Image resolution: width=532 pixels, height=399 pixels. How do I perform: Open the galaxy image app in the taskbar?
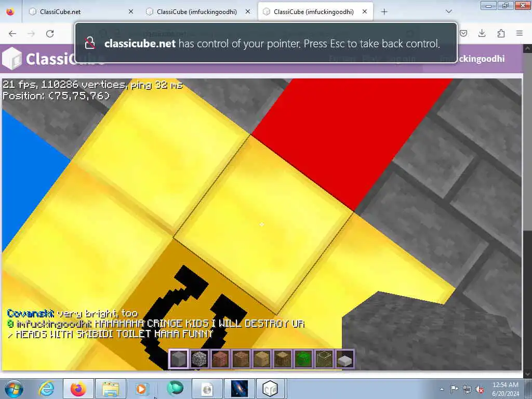(x=239, y=389)
